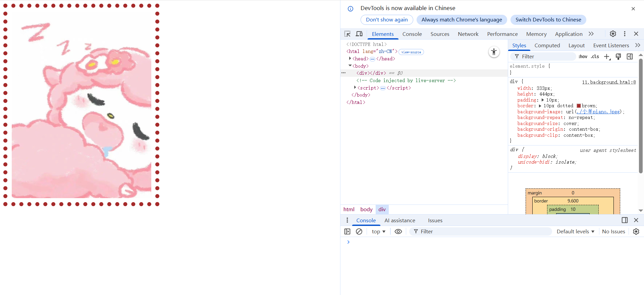644x295 pixels.
Task: Open the accessibility tree toggle icon
Action: [x=494, y=52]
